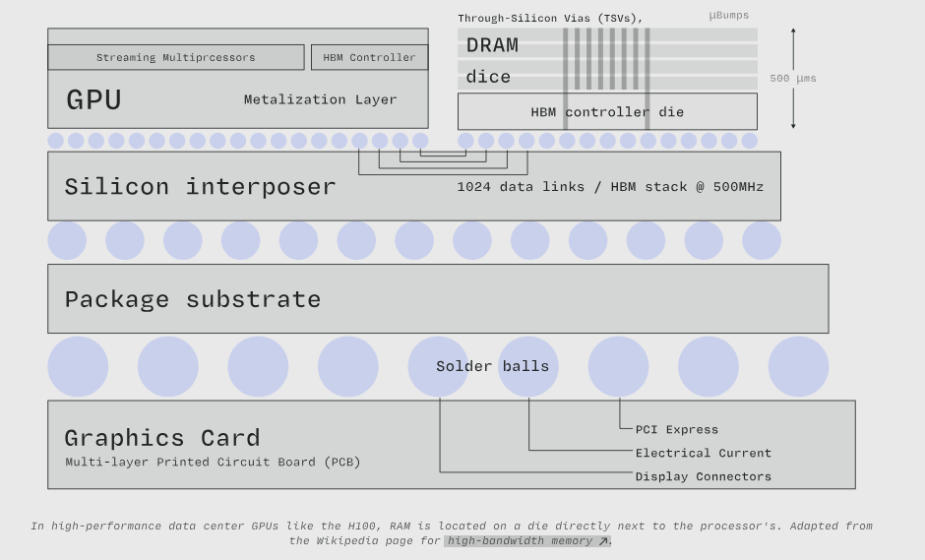Open the high-bandwidth memory Wikipedia link
Viewport: 925px width, 560px height.
point(526,540)
